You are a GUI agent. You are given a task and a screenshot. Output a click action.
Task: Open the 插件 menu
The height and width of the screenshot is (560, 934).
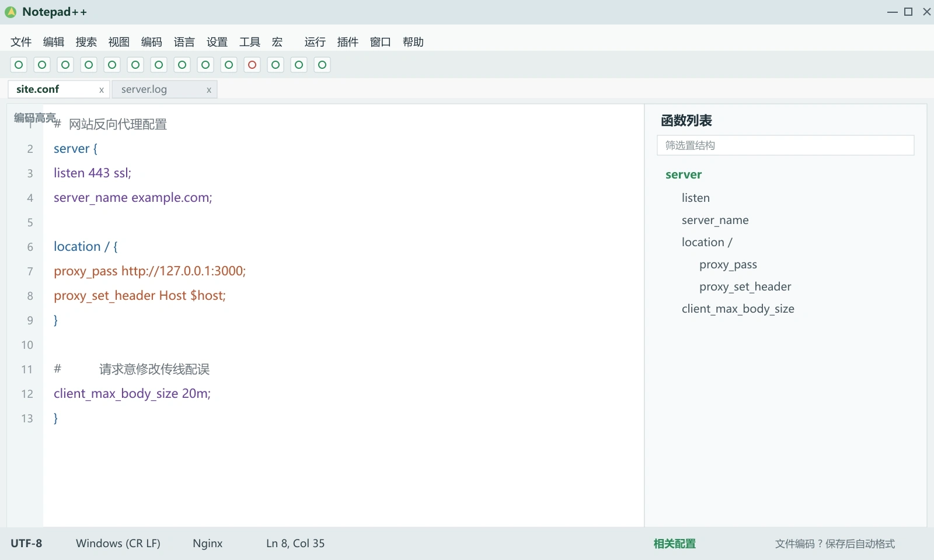348,42
